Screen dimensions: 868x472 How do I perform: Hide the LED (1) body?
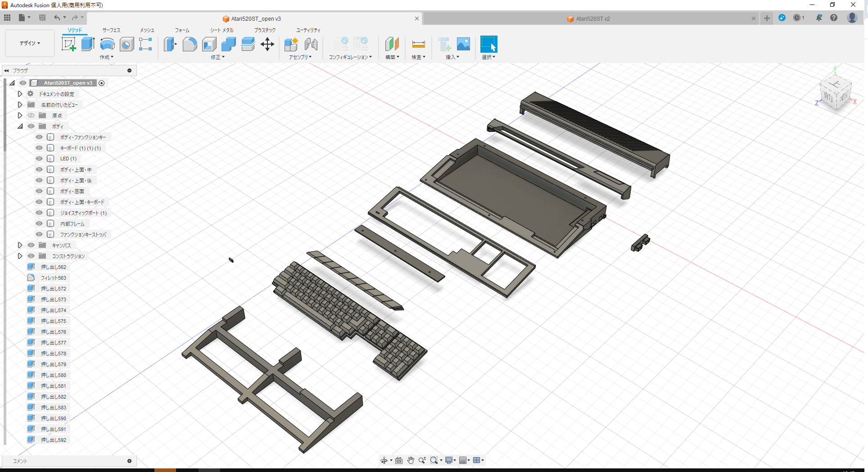tap(39, 158)
